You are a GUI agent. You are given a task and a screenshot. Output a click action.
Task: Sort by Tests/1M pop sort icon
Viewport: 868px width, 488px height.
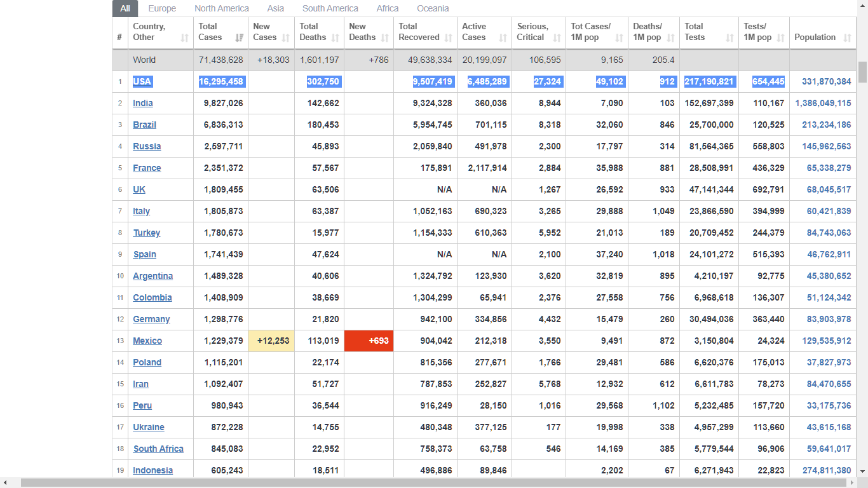tap(780, 38)
